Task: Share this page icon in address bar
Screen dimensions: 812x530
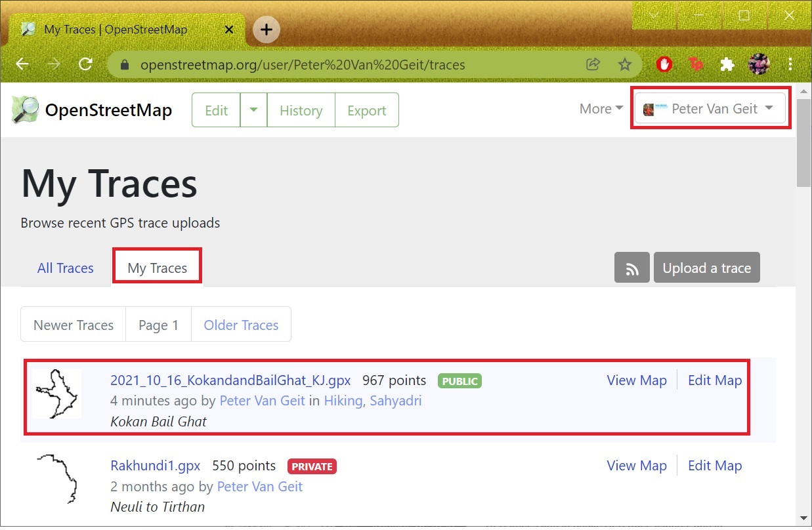Action: click(x=593, y=64)
